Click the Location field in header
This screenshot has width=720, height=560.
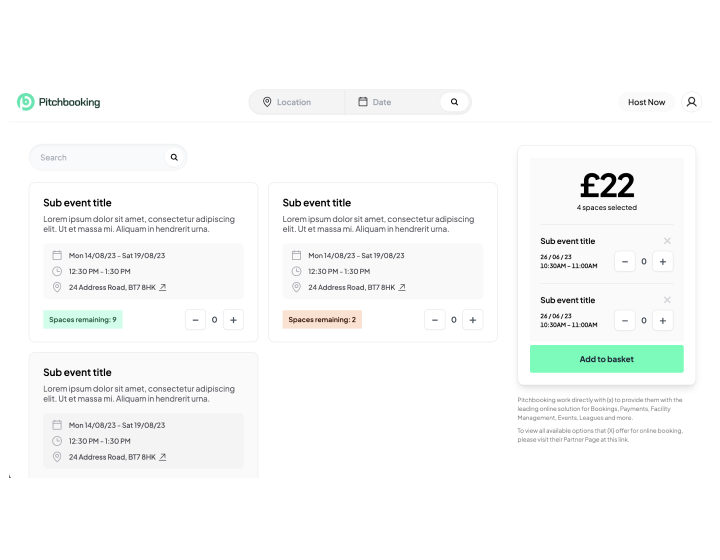point(297,102)
